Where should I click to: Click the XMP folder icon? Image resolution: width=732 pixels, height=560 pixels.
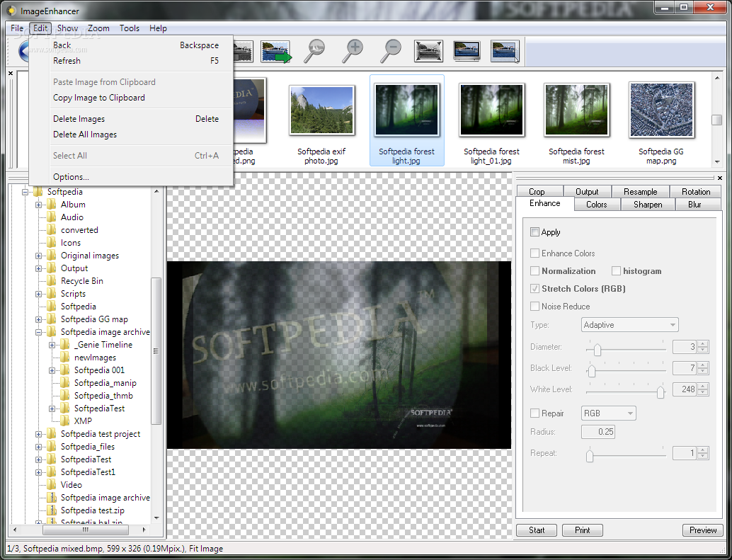click(x=65, y=421)
